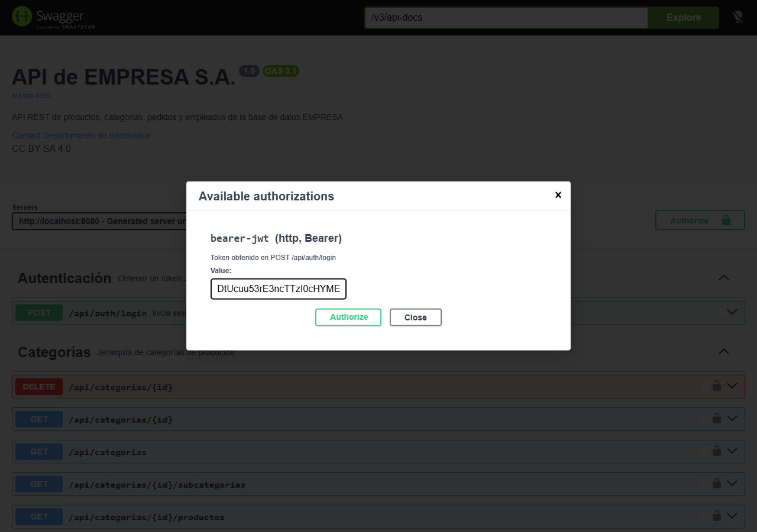Expand GET /api/categorias/{id}/subcategorias with its chevron
Viewport: 757px width, 532px height.
pos(732,484)
